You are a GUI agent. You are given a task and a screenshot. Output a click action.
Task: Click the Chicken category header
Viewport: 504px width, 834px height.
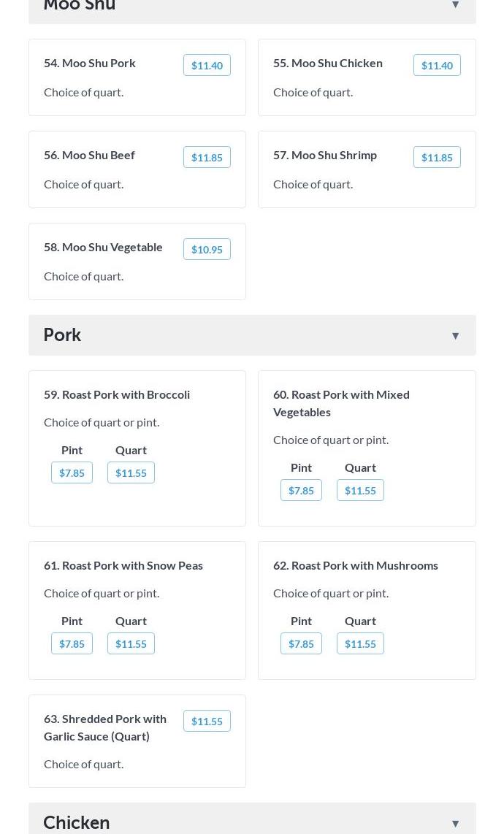[x=77, y=822]
